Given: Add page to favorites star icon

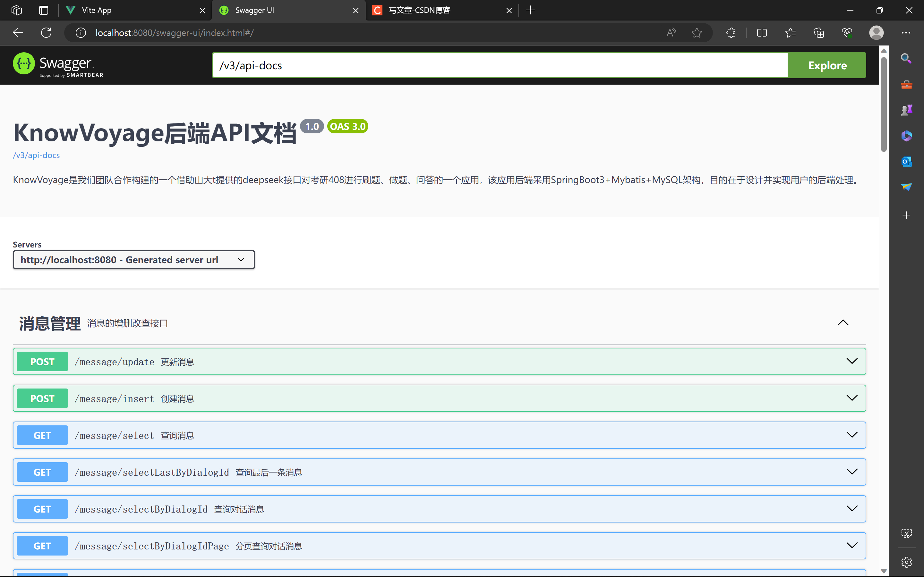Looking at the screenshot, I should click(697, 33).
